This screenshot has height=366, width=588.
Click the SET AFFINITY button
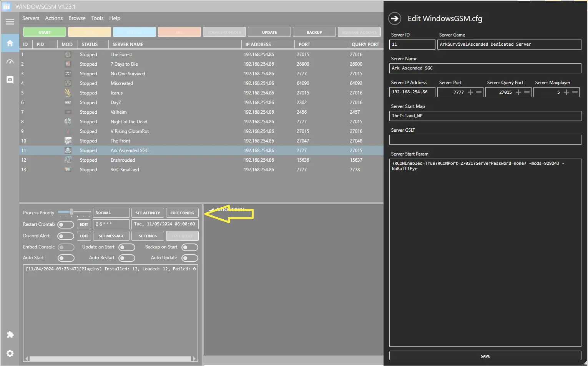coord(148,213)
